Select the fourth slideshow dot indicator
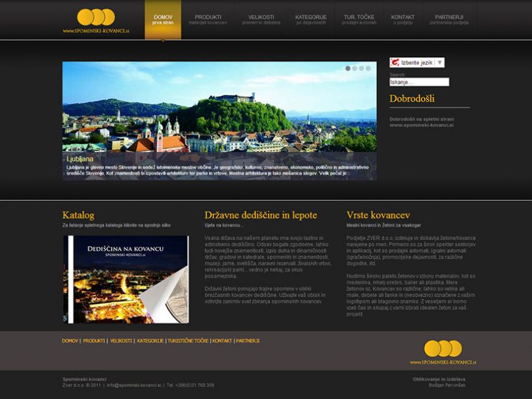 368,68
